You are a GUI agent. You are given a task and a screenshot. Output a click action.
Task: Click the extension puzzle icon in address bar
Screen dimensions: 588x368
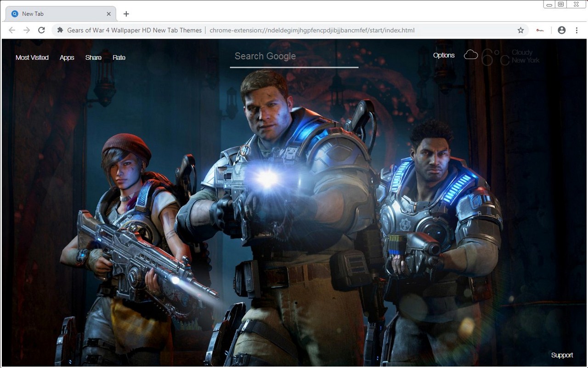pyautogui.click(x=60, y=30)
